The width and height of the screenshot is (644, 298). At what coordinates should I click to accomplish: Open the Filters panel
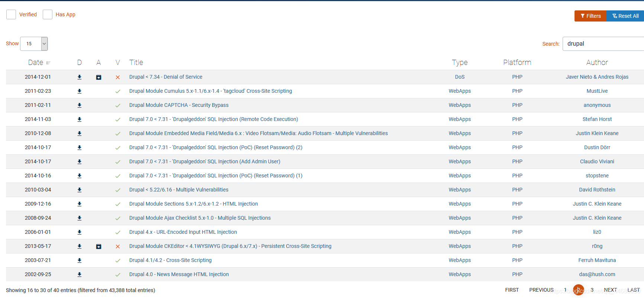pos(590,16)
